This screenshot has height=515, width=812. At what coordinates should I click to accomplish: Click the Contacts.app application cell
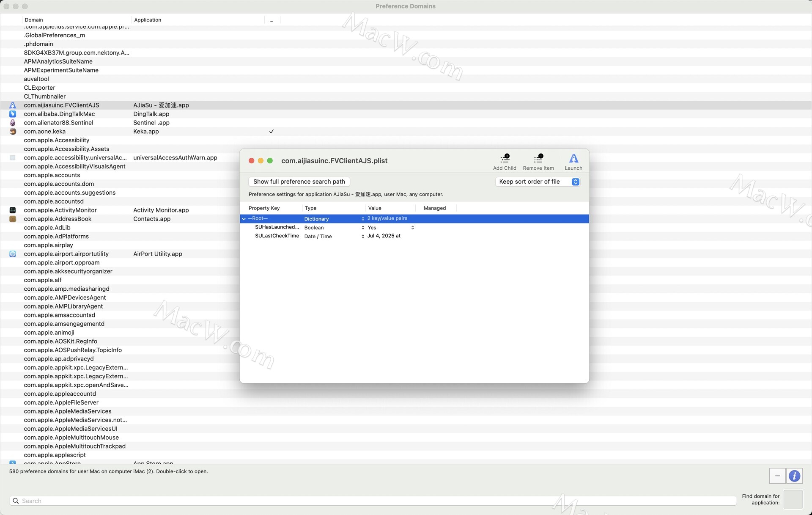[152, 219]
